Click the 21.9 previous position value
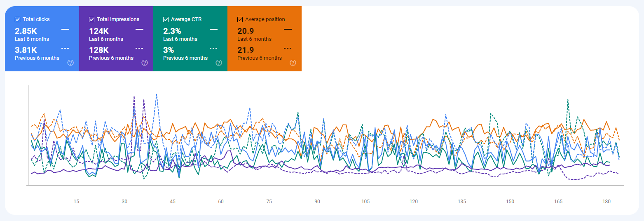 (246, 50)
